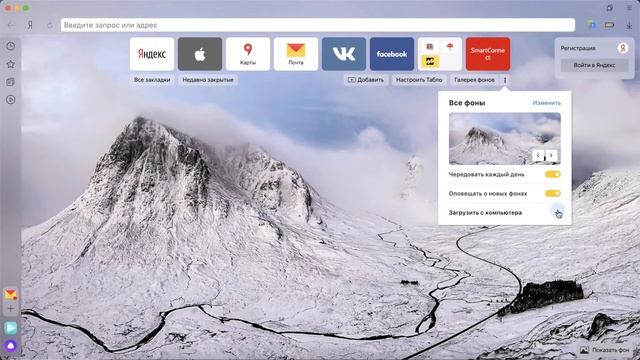Open the sidebar collections/tabs icon

[x=11, y=82]
